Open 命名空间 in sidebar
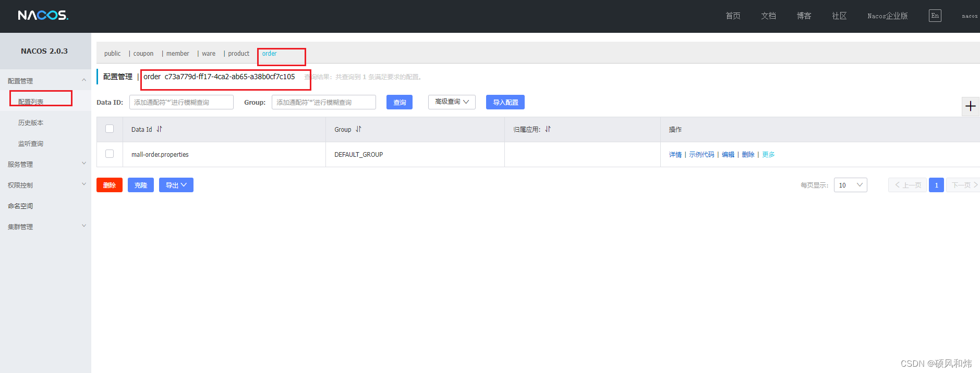This screenshot has height=373, width=980. (x=20, y=206)
